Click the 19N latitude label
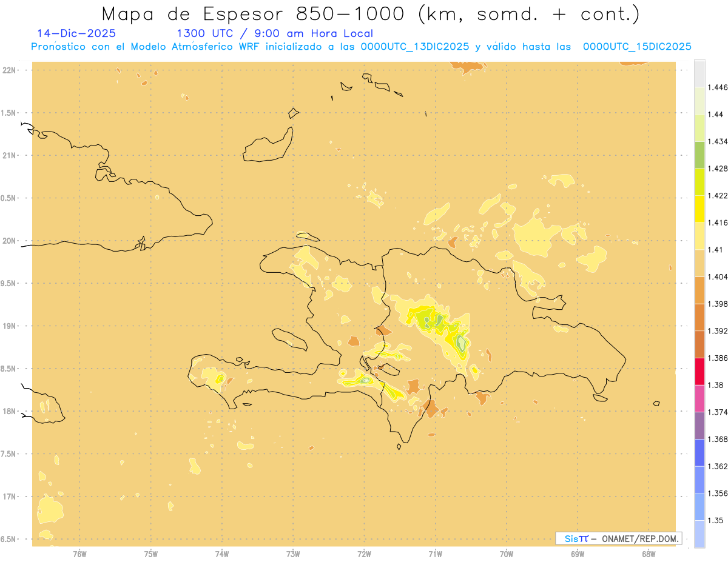 [x=10, y=326]
